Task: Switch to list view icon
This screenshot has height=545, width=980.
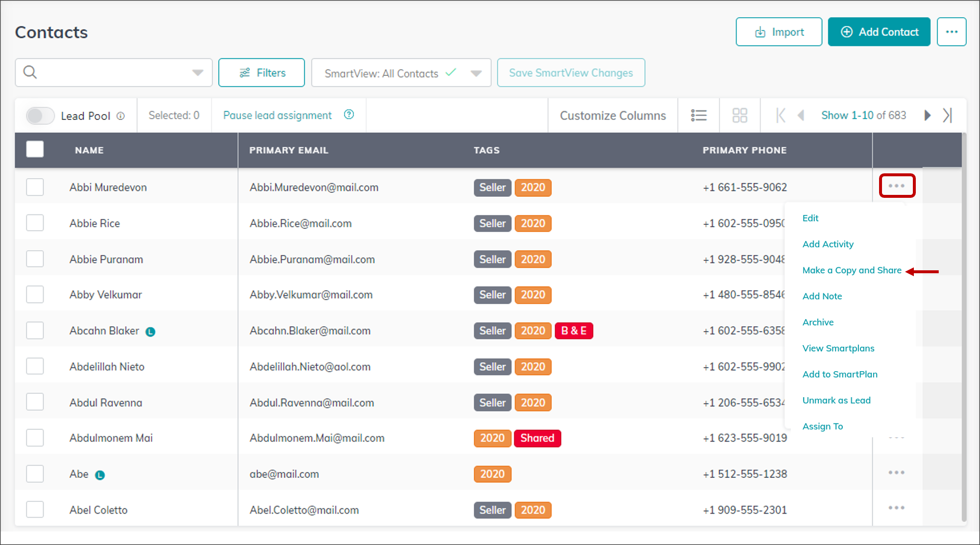Action: point(699,116)
